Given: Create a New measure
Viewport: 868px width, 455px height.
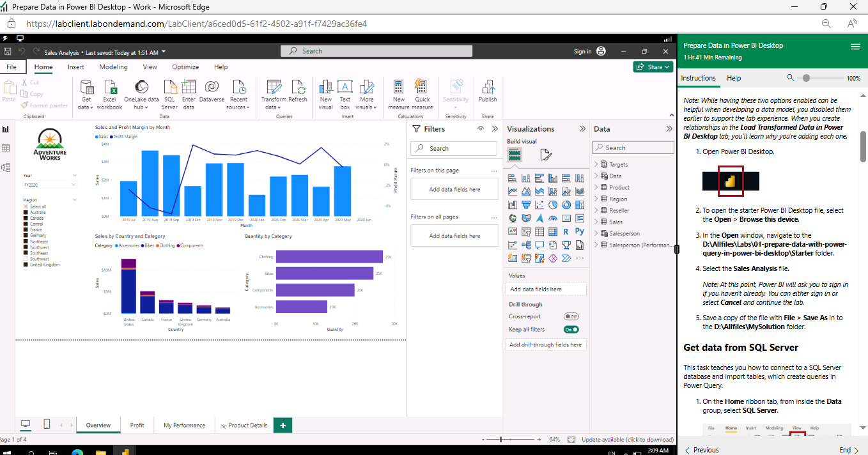Looking at the screenshot, I should pyautogui.click(x=399, y=95).
